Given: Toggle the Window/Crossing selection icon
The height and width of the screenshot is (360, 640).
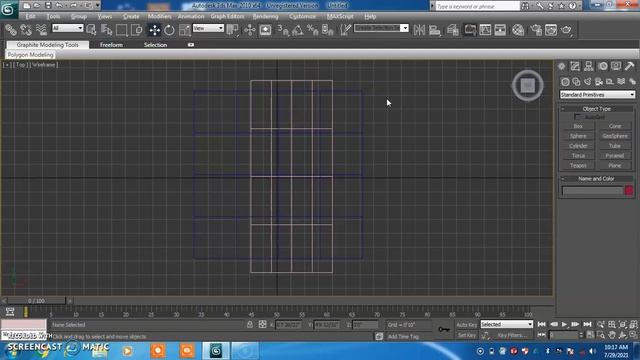Looking at the screenshot, I should click(x=137, y=30).
